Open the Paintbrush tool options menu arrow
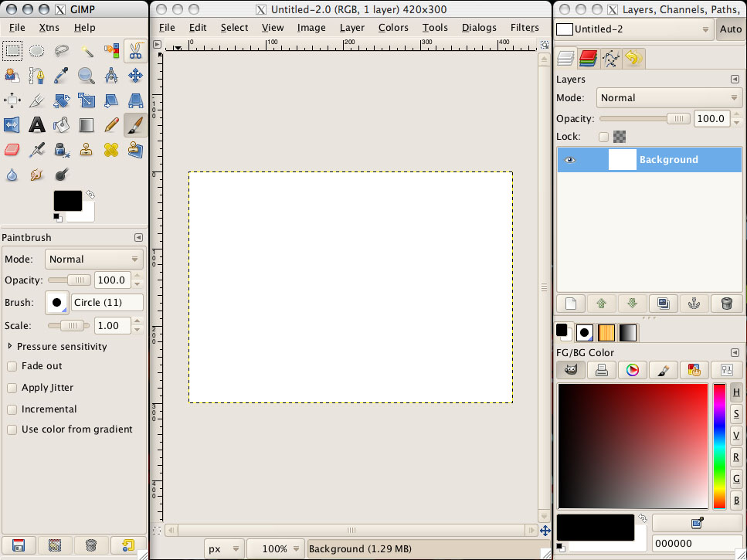 pyautogui.click(x=138, y=238)
